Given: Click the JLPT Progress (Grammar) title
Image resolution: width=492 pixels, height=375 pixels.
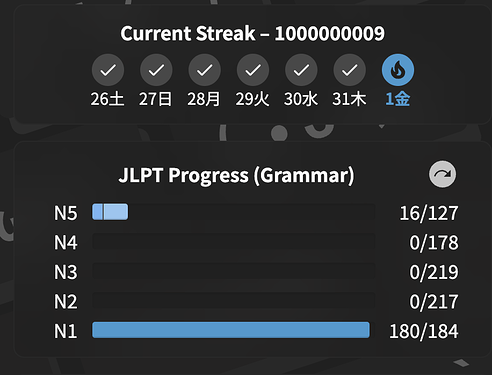Looking at the screenshot, I should click(x=236, y=175).
